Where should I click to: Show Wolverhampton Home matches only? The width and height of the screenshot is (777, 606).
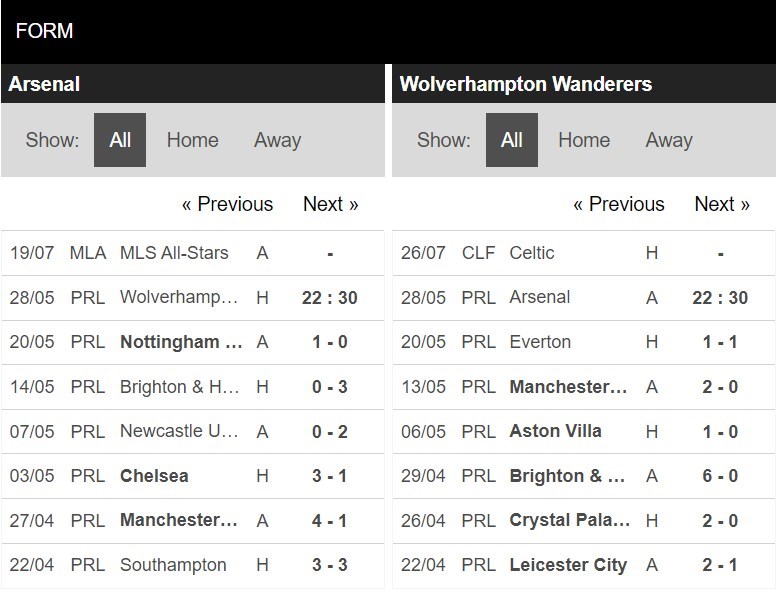point(584,140)
